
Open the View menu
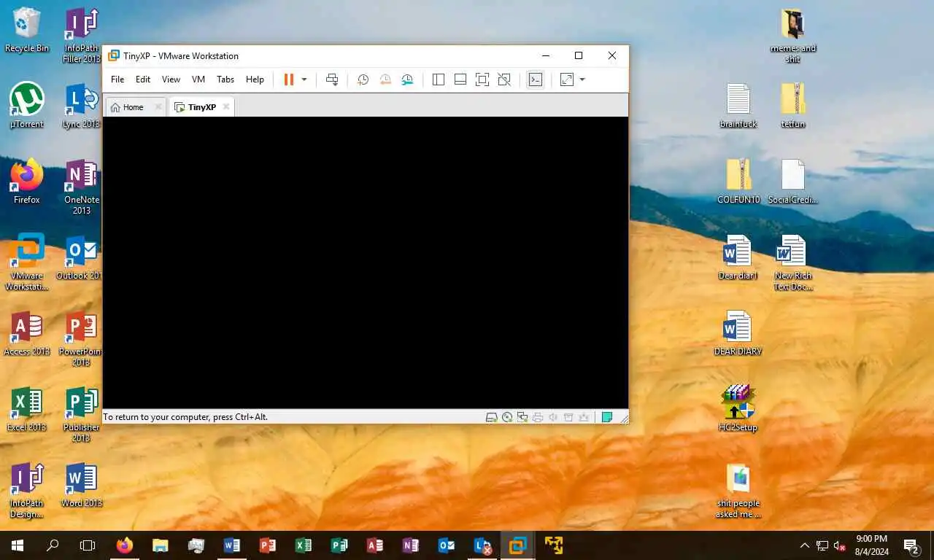coord(171,79)
